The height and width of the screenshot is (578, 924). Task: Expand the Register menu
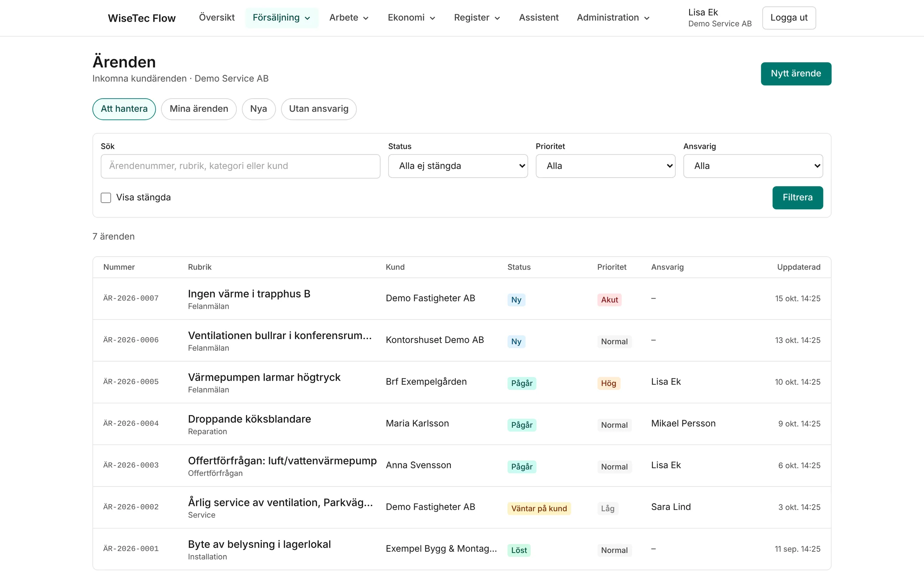[x=477, y=18]
